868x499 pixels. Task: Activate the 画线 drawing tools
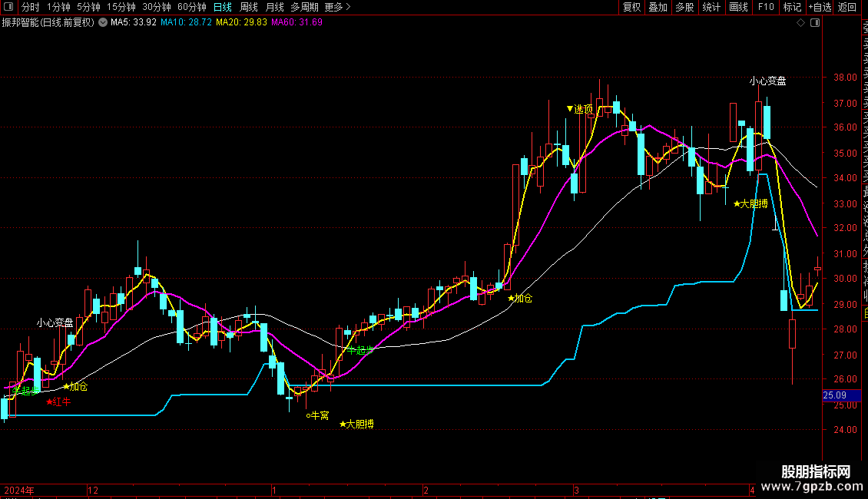point(738,7)
